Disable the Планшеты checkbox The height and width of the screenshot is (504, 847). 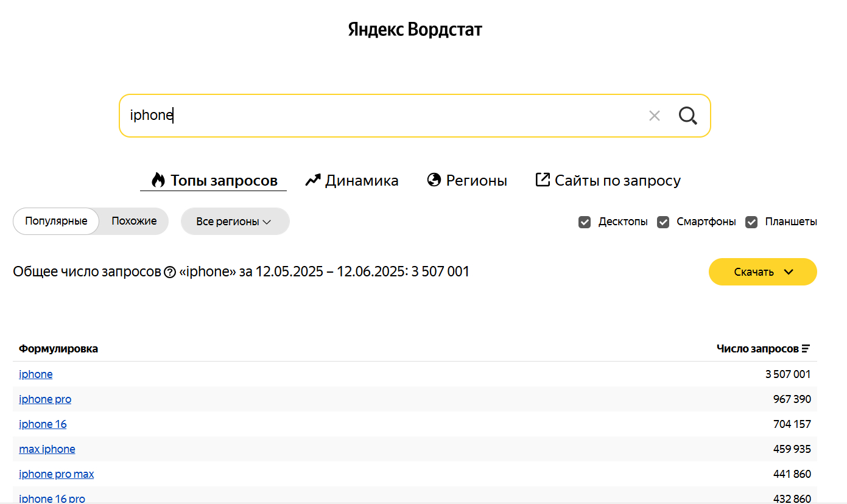coord(751,222)
